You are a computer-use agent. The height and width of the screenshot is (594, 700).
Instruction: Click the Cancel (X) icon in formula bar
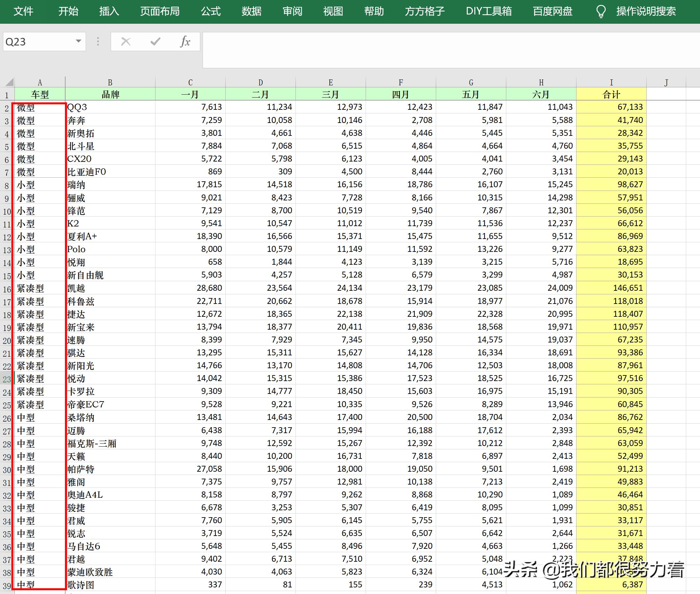(x=126, y=42)
